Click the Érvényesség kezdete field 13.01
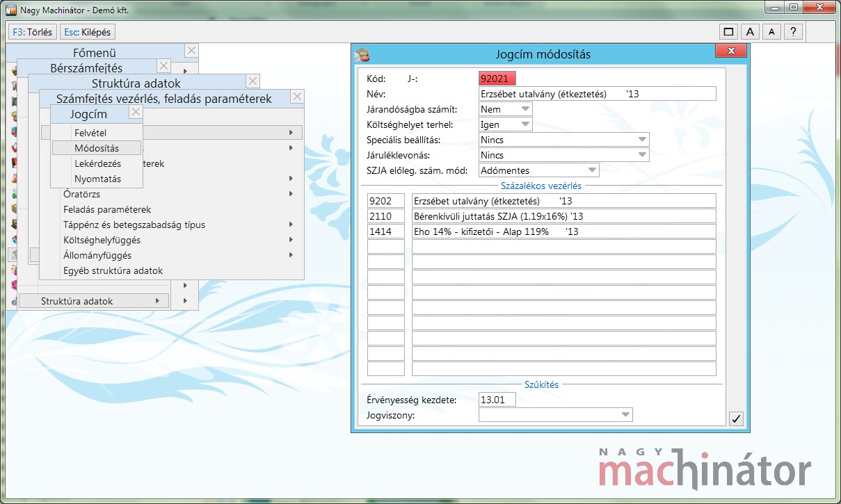841x504 pixels. (x=497, y=400)
